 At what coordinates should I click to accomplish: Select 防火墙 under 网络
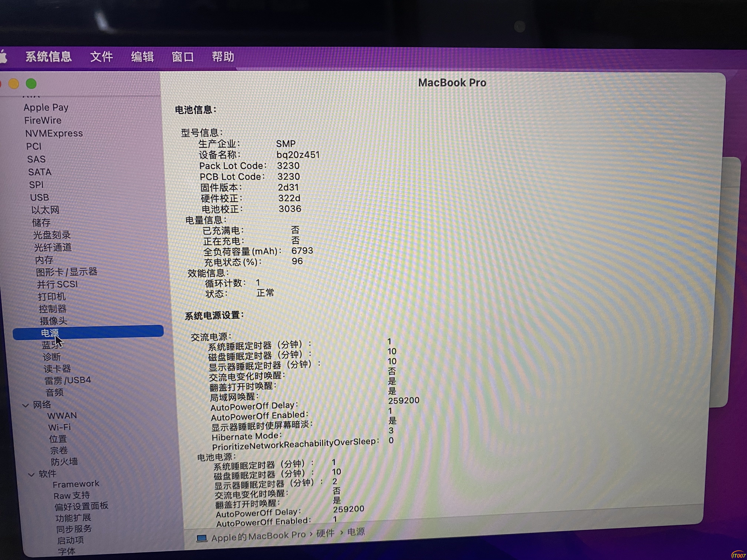tap(64, 462)
